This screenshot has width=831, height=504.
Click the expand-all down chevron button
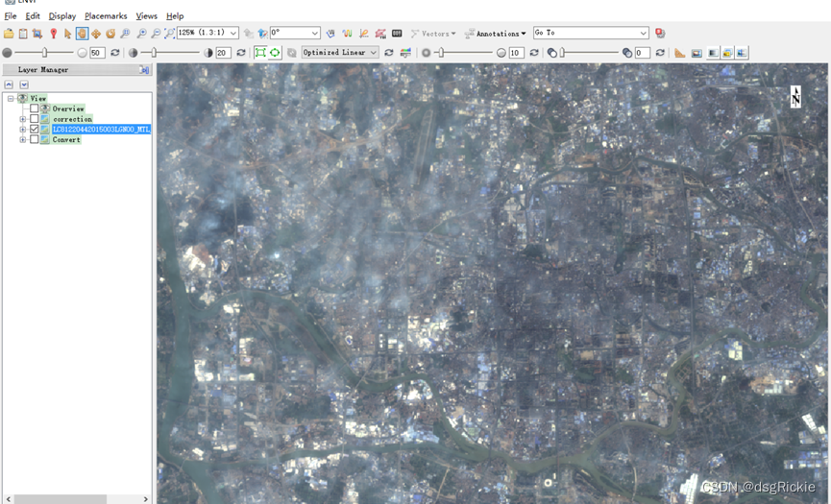(x=24, y=84)
